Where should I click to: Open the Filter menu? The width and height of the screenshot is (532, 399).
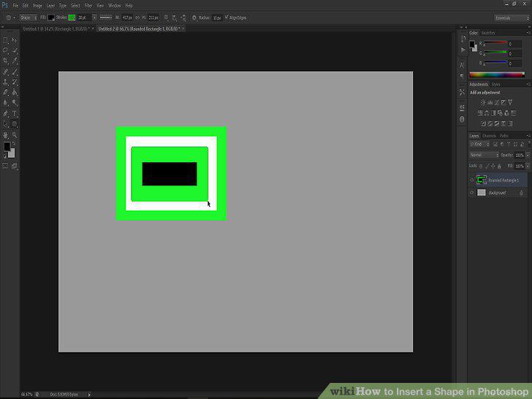pyautogui.click(x=88, y=5)
